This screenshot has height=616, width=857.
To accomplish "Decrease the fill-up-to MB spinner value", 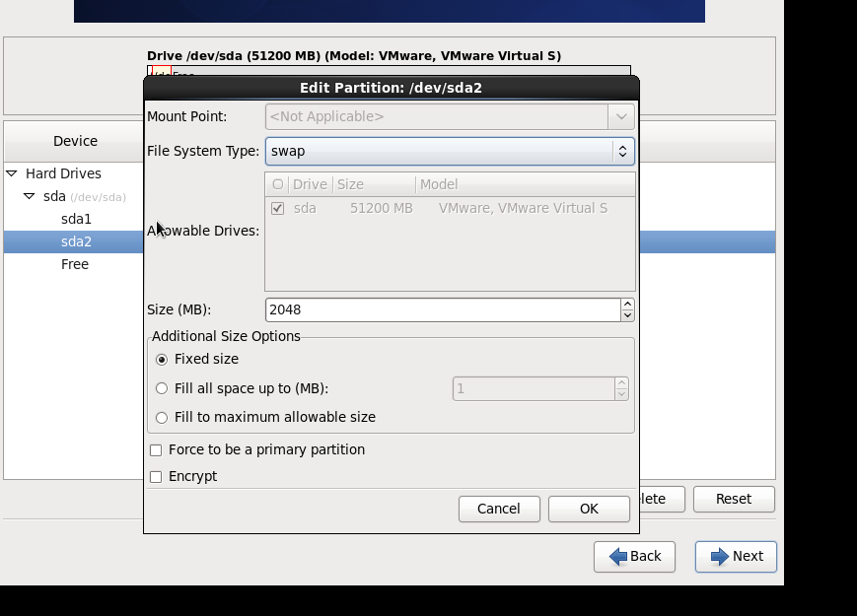I will pyautogui.click(x=621, y=394).
